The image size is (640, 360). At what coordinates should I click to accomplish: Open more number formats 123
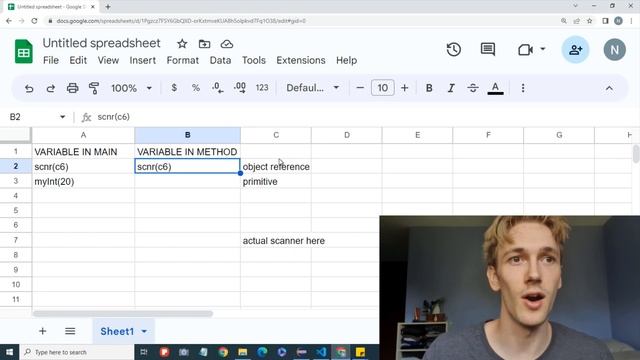tap(262, 88)
